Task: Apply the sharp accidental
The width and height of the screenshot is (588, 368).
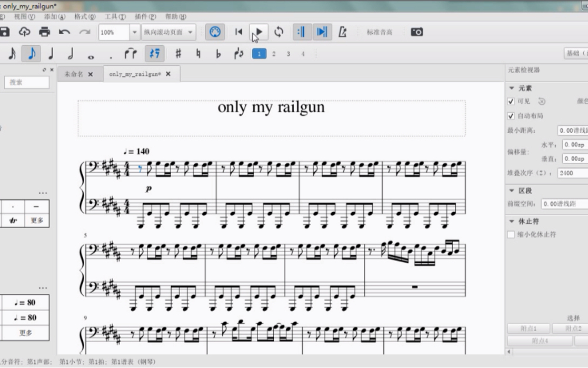Action: tap(178, 54)
